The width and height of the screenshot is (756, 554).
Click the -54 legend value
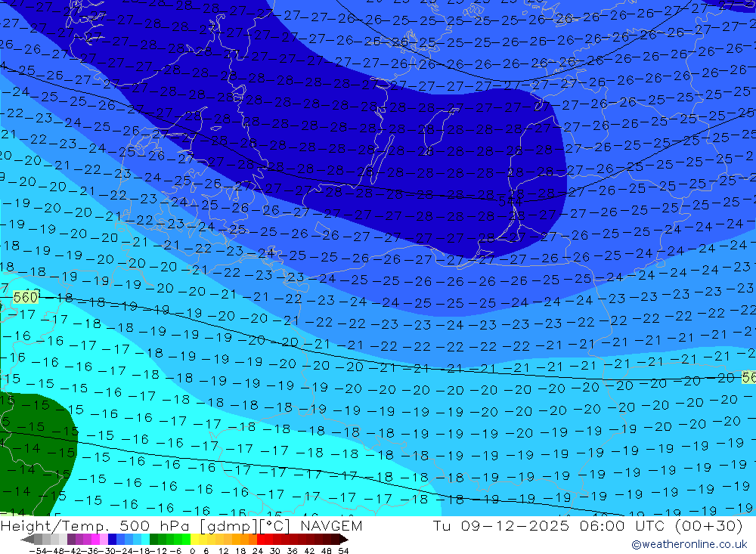pos(38,551)
